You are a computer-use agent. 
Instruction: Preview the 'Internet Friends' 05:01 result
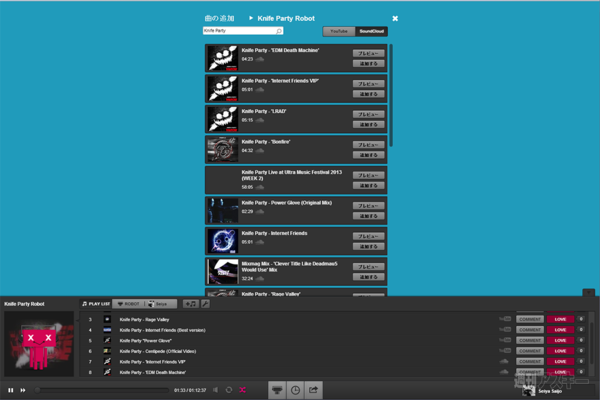point(368,236)
